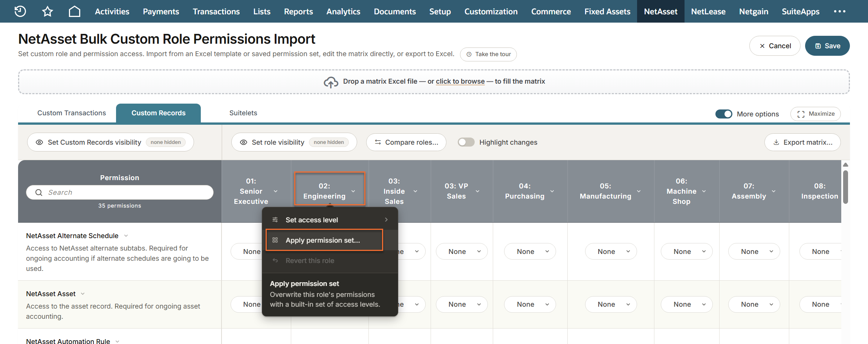Open the 03: Inside Sales column menu
868x344 pixels.
[x=415, y=191]
